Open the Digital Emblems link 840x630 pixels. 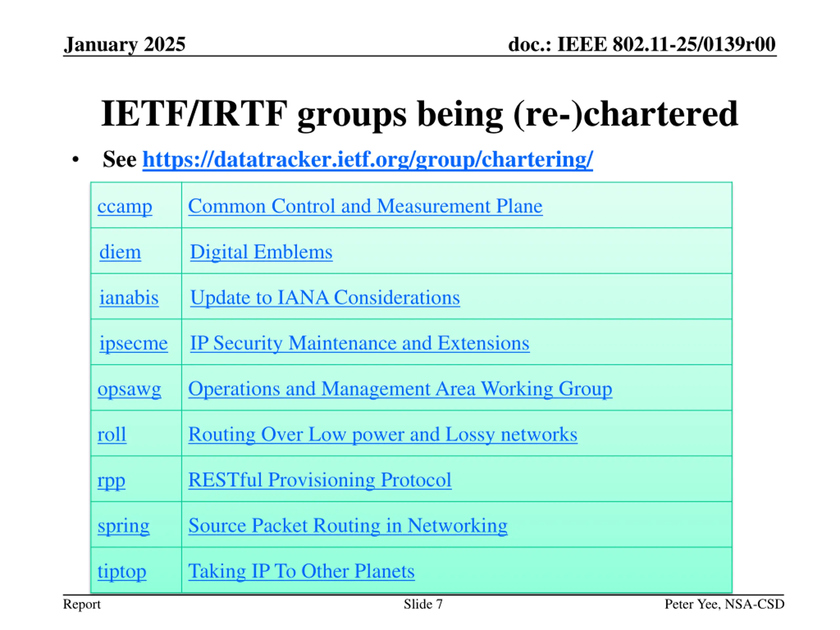261,252
